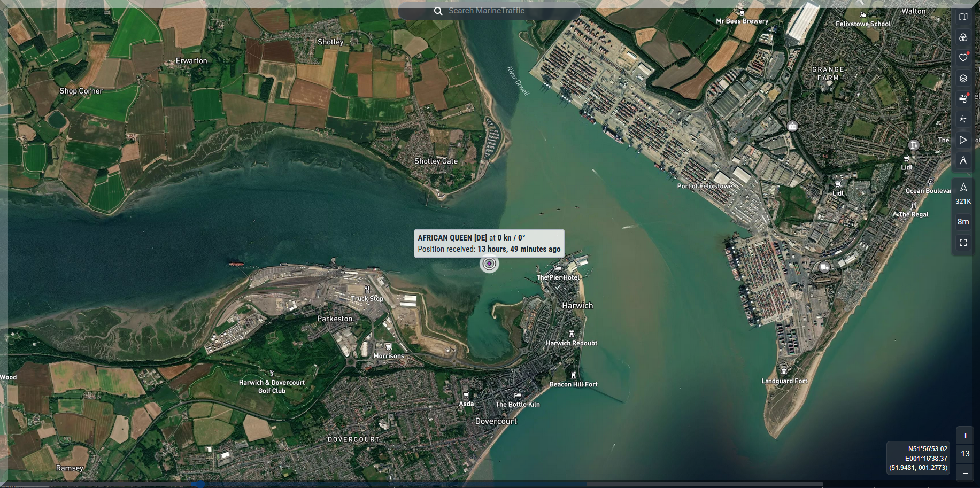Screen dimensions: 980x488
Task: Click the zoom level 13 indicator
Action: coord(965,454)
